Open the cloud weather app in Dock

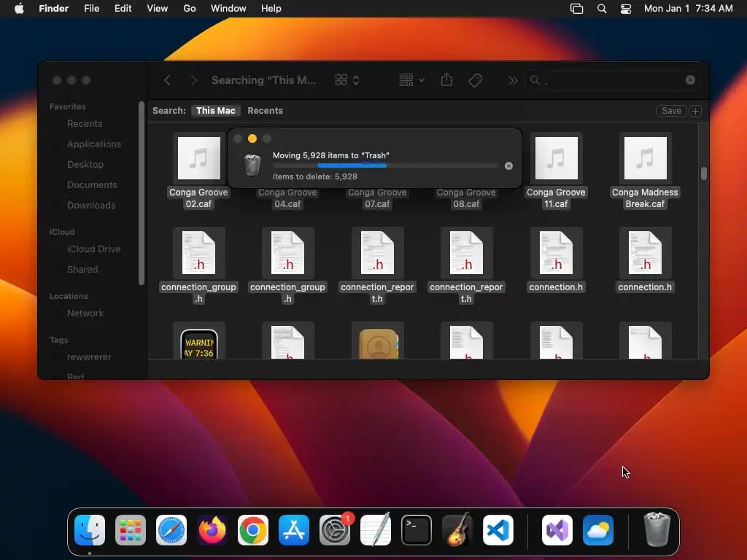598,530
